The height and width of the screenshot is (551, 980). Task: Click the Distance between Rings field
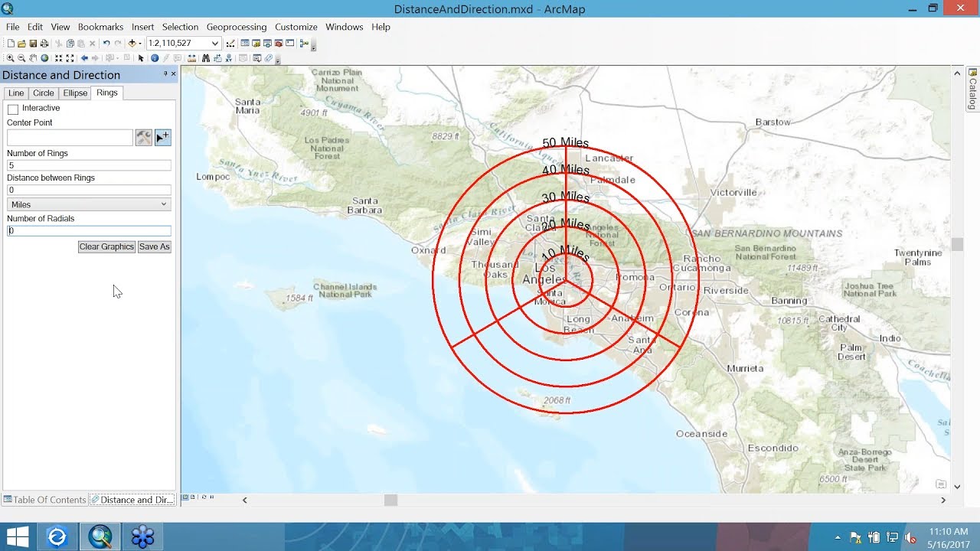click(x=89, y=190)
